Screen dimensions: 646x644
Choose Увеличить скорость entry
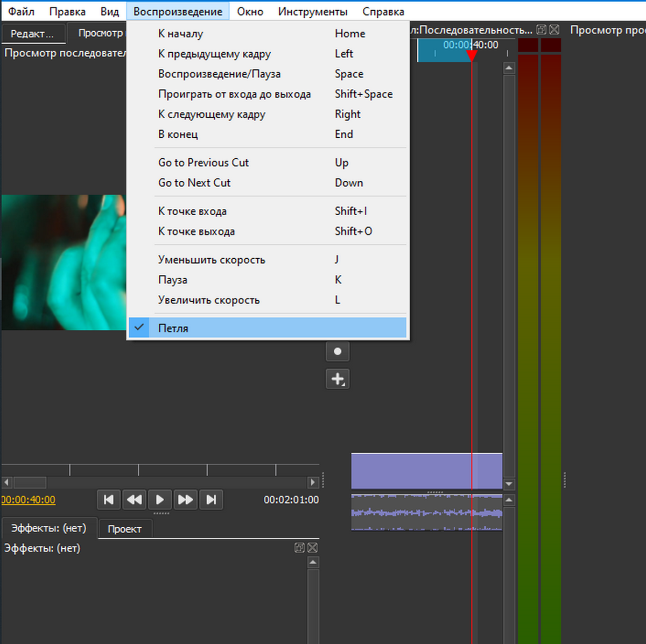pos(268,300)
